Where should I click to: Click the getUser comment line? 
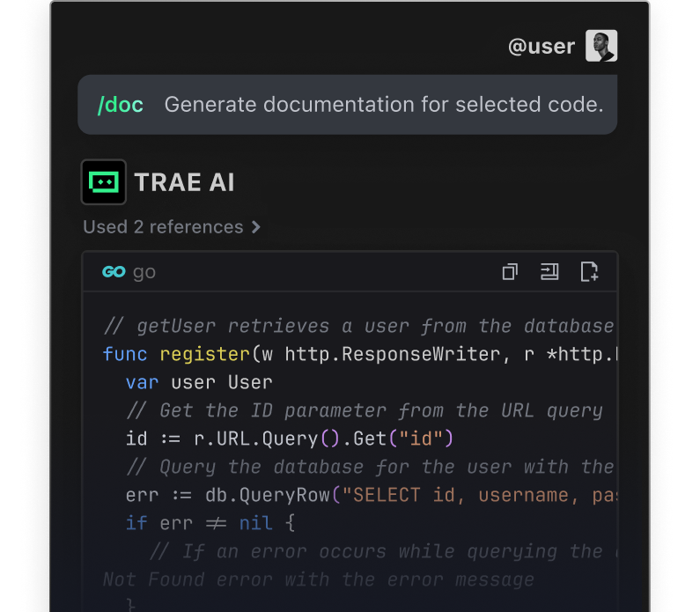point(358,327)
